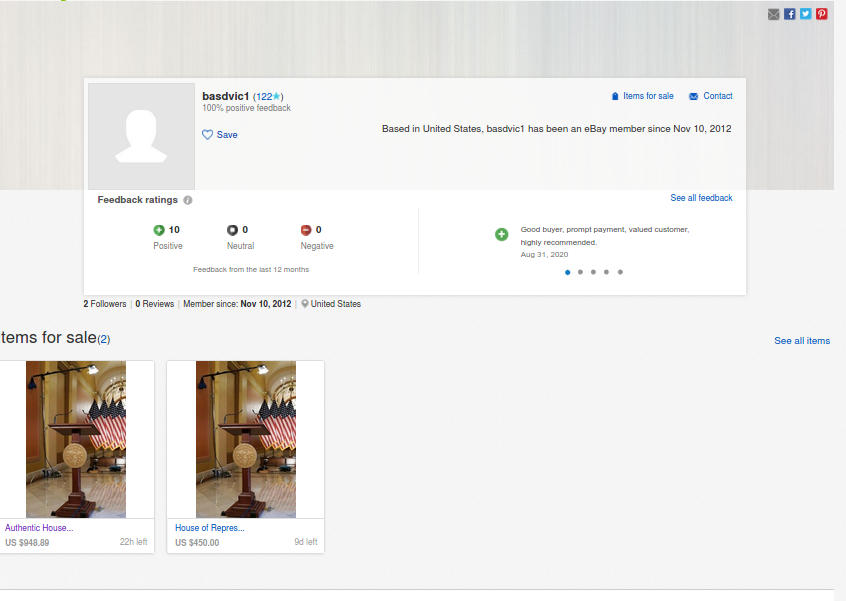Screen dimensions: 846x601
Task: Click the 0 Reviews text
Action: click(155, 304)
